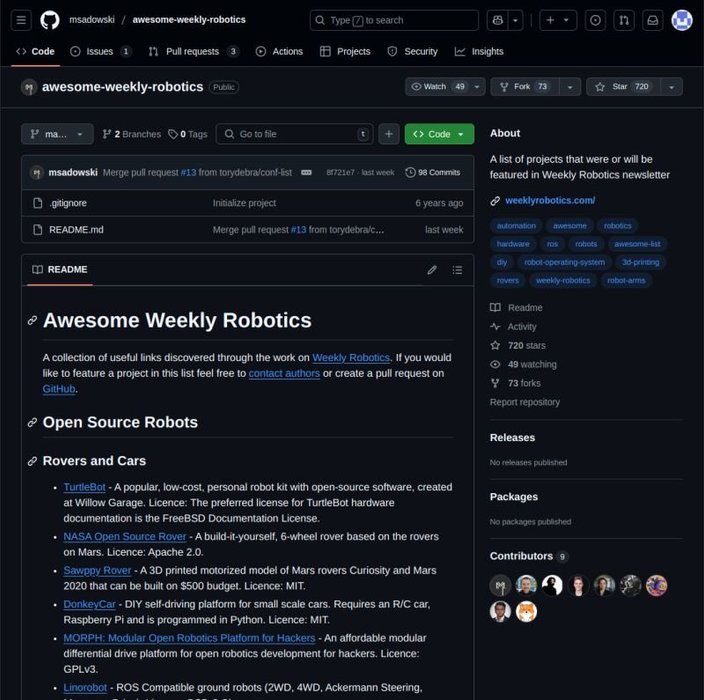The width and height of the screenshot is (704, 700).
Task: Open the .gitignore file
Action: [x=68, y=203]
